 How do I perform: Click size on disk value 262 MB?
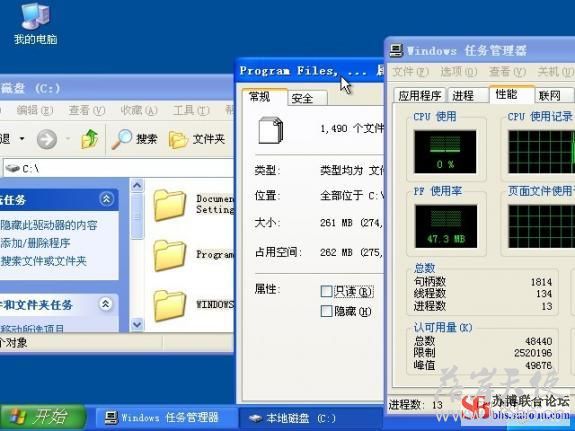pyautogui.click(x=336, y=252)
